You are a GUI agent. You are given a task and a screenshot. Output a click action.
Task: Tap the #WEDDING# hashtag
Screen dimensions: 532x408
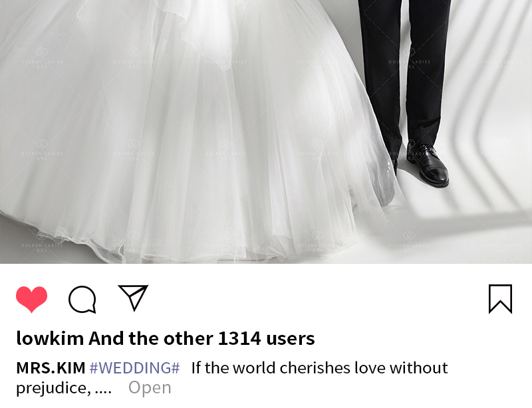click(x=135, y=368)
